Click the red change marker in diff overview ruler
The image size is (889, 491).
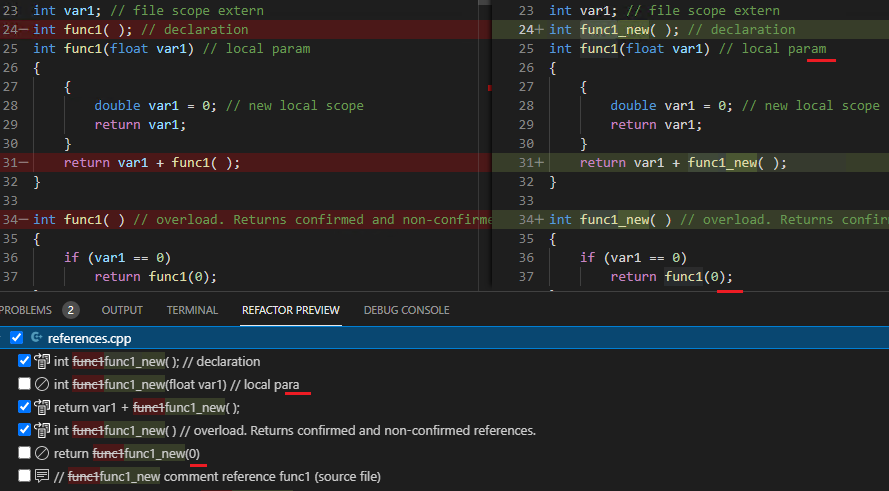pyautogui.click(x=490, y=88)
